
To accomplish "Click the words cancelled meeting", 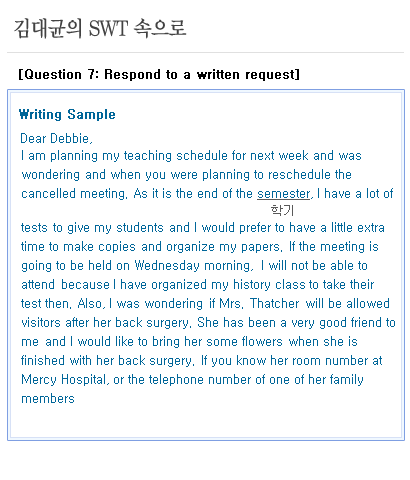I will (74, 194).
